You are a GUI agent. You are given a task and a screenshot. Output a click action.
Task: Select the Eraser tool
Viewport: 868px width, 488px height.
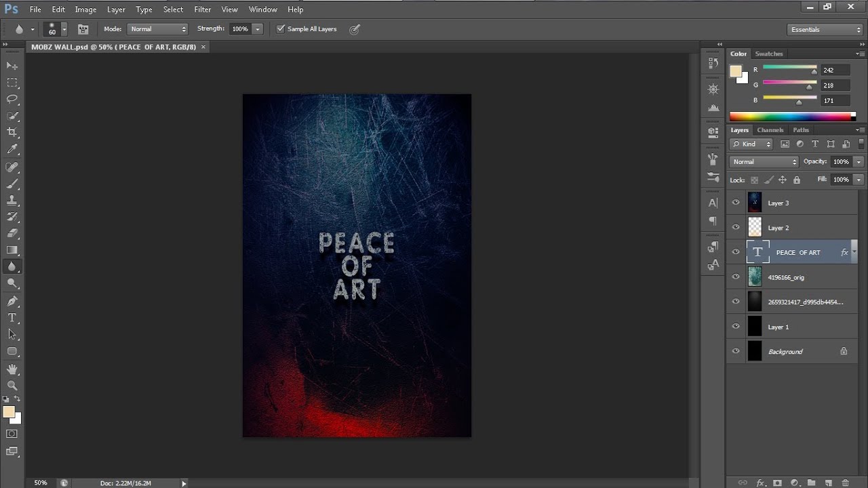[x=12, y=234]
